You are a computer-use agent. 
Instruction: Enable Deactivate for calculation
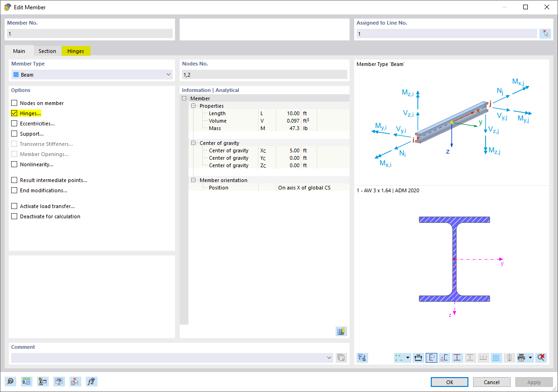pyautogui.click(x=13, y=216)
